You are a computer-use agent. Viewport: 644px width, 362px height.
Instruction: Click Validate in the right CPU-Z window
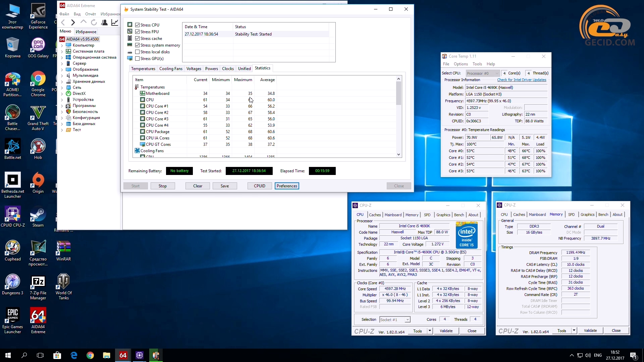[590, 330]
